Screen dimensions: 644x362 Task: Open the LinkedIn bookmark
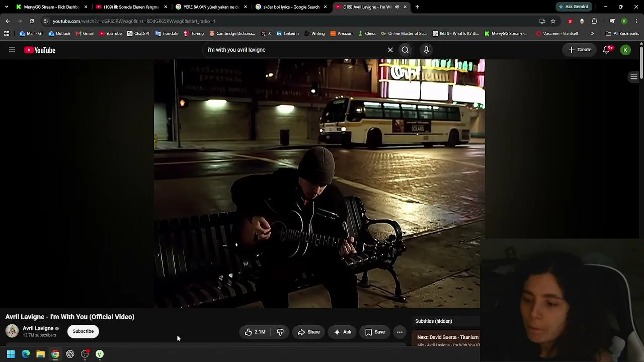[288, 34]
